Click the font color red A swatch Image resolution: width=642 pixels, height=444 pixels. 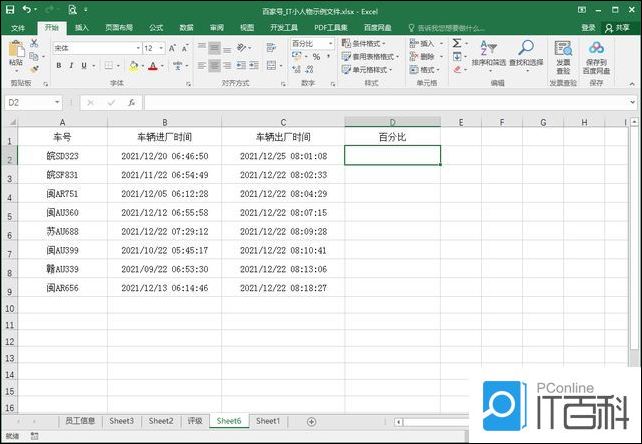click(153, 66)
